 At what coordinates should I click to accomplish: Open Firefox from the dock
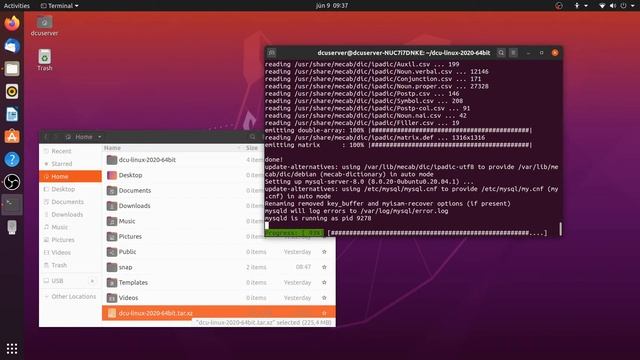click(12, 23)
